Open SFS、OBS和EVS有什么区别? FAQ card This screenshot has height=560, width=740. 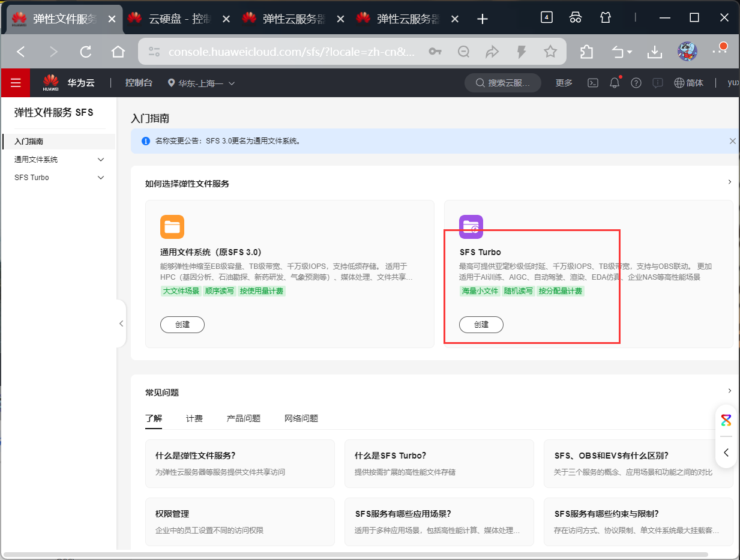point(639,463)
